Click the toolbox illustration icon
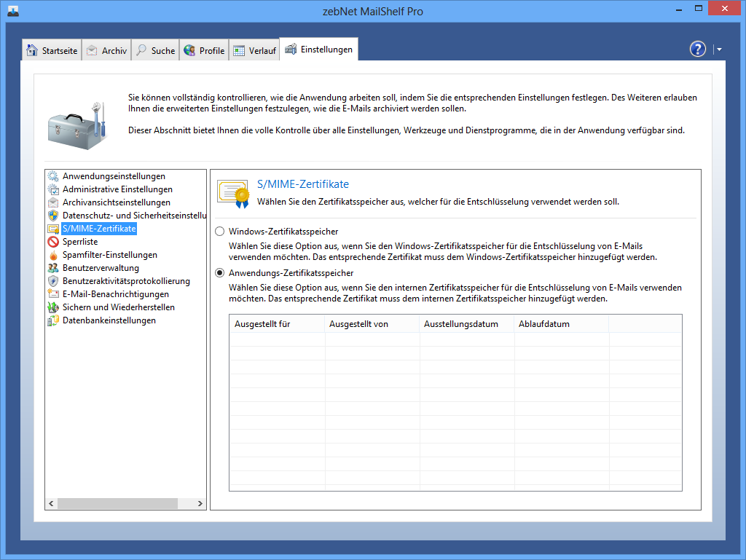The width and height of the screenshot is (746, 560). click(x=76, y=125)
